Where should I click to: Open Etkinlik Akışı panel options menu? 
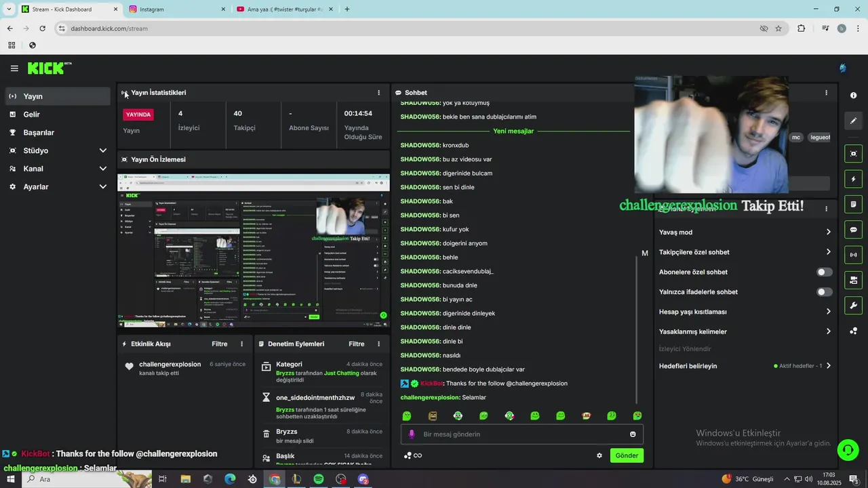tap(241, 344)
